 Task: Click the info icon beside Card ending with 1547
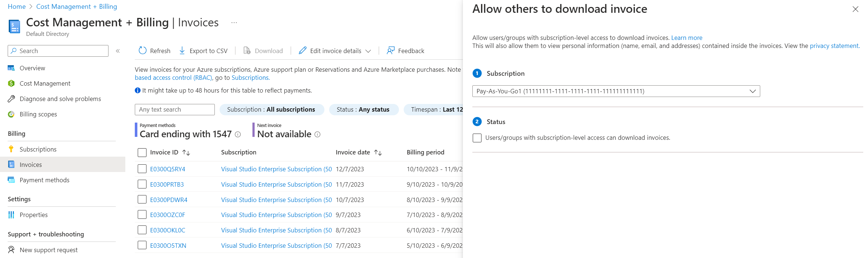click(238, 135)
